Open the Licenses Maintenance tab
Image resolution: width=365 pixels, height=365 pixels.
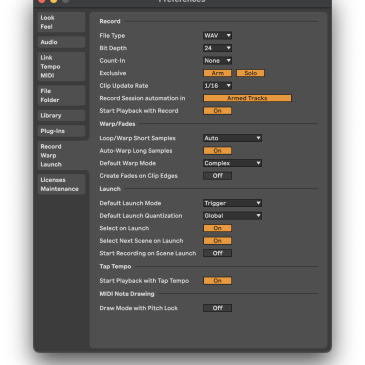[61, 184]
